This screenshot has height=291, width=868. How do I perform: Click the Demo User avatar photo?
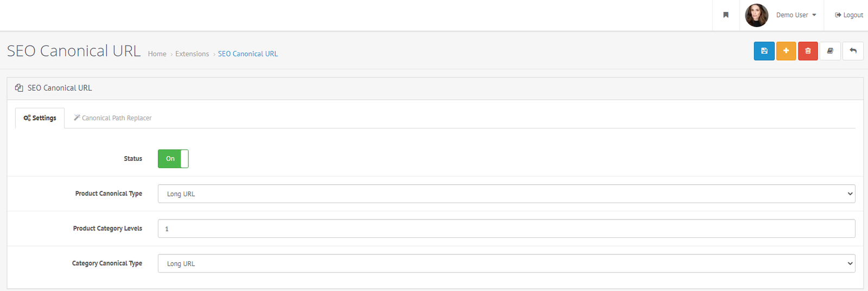756,15
